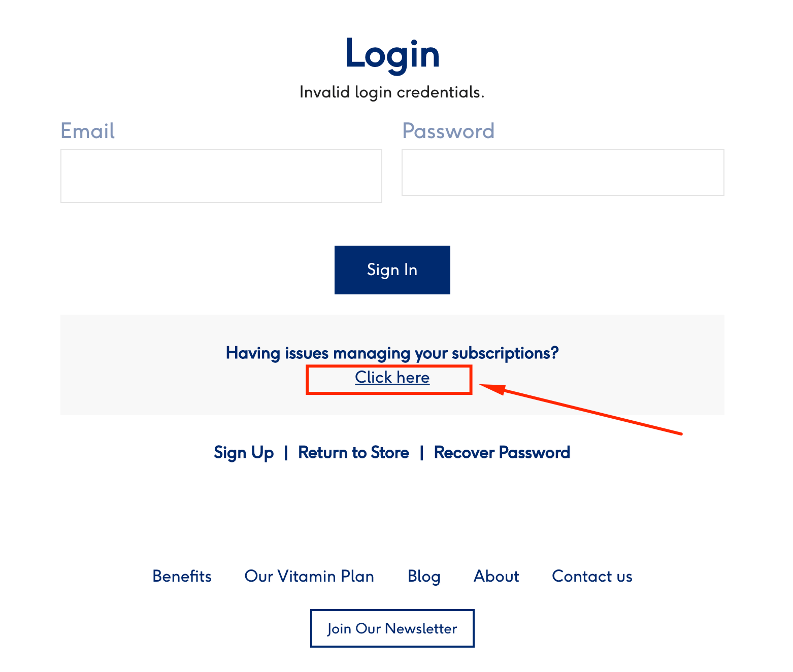793x672 pixels.
Task: Click the 'Having issues managing your subscriptions?' text
Action: pyautogui.click(x=392, y=353)
